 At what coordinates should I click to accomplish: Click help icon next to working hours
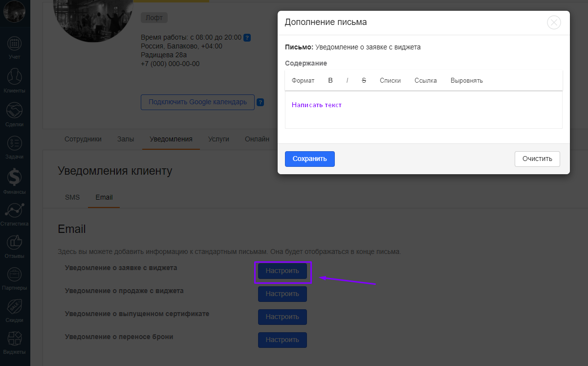click(247, 38)
